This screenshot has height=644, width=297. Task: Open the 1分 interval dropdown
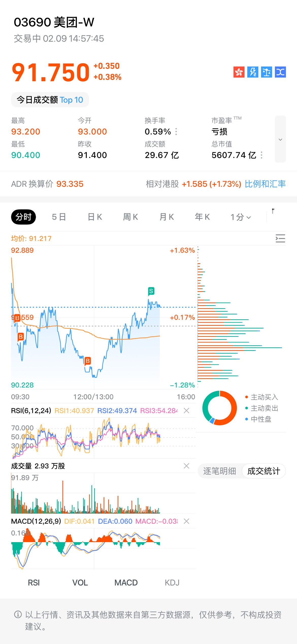click(241, 217)
